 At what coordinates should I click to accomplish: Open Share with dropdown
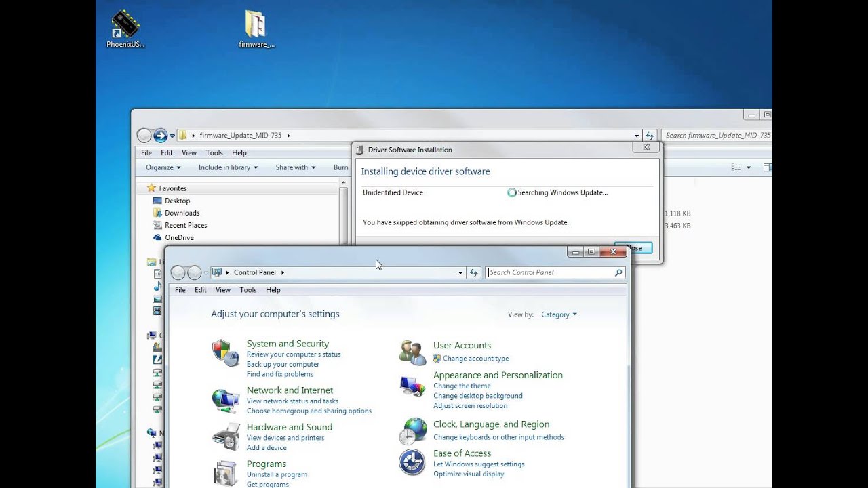pyautogui.click(x=296, y=167)
